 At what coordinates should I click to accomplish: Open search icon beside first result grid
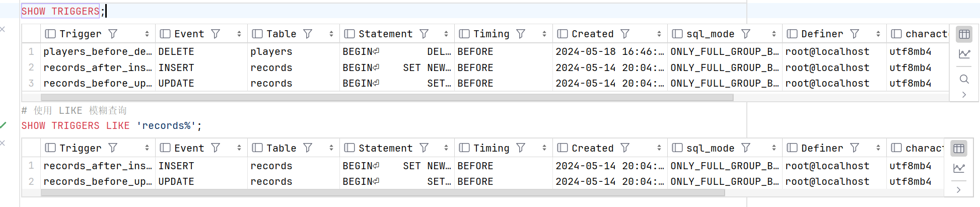click(964, 79)
